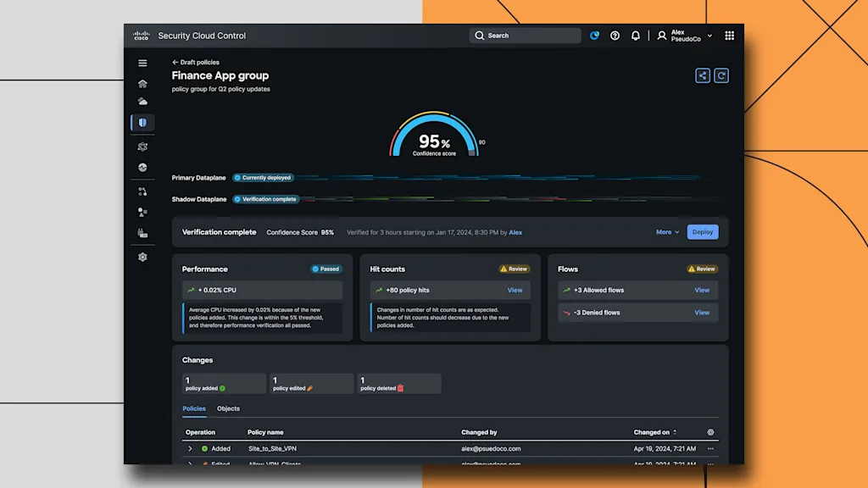Expand the Site_to_Site_VPN added row
The height and width of the screenshot is (488, 868).
190,449
